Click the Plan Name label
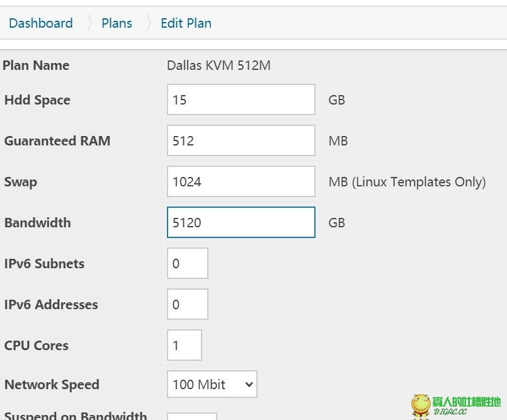Viewport: 507px width, 420px height. point(36,65)
